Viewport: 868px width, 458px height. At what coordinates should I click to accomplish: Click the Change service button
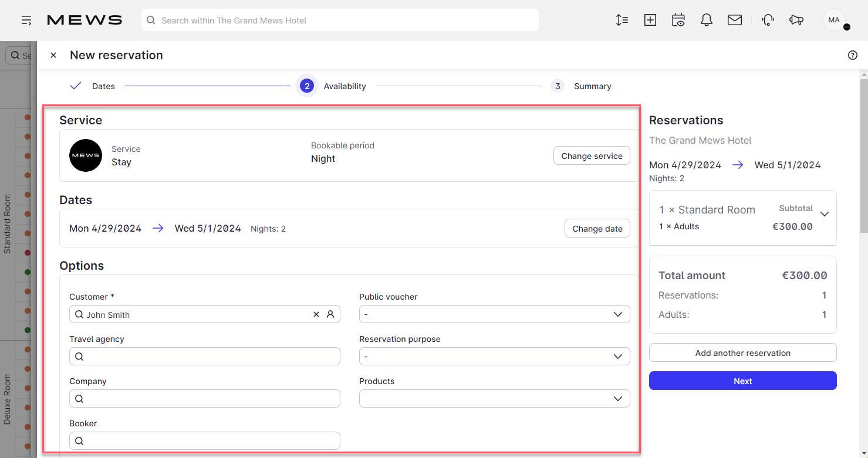click(592, 155)
